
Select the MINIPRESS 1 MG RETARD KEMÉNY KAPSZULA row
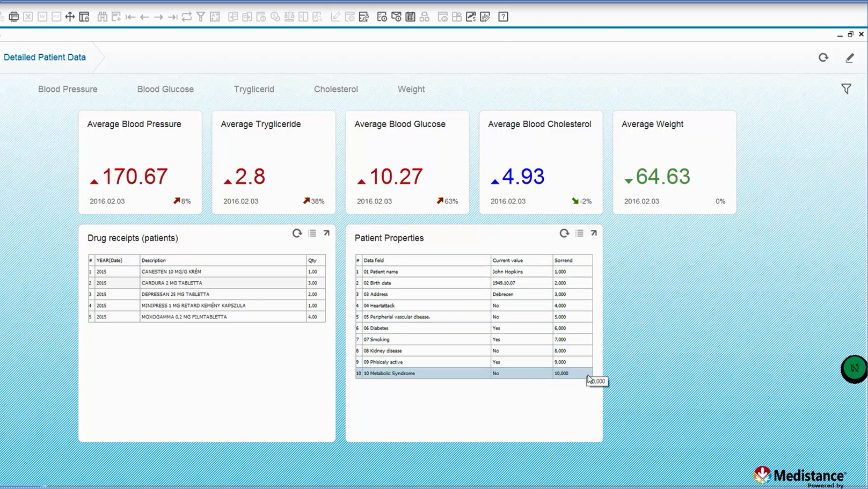click(207, 305)
